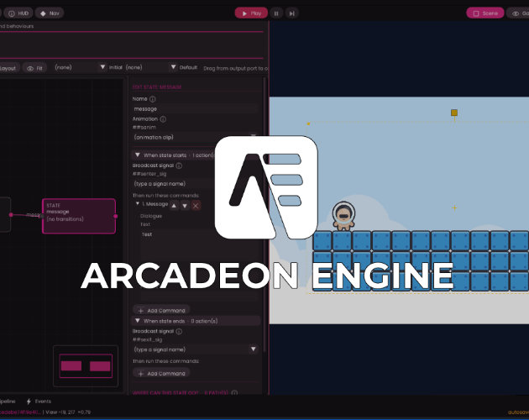Image resolution: width=529 pixels, height=420 pixels.
Task: Add Command under 'When state ends'
Action: 161,374
